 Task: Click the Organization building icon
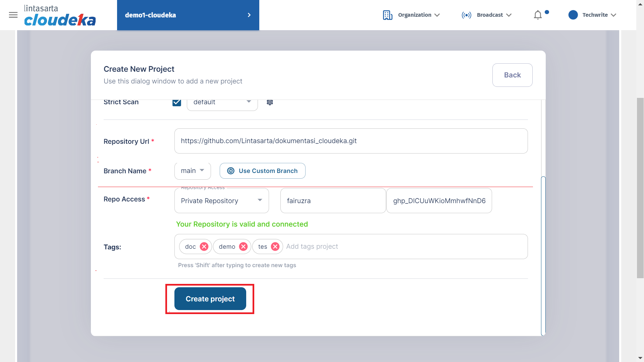click(x=387, y=15)
